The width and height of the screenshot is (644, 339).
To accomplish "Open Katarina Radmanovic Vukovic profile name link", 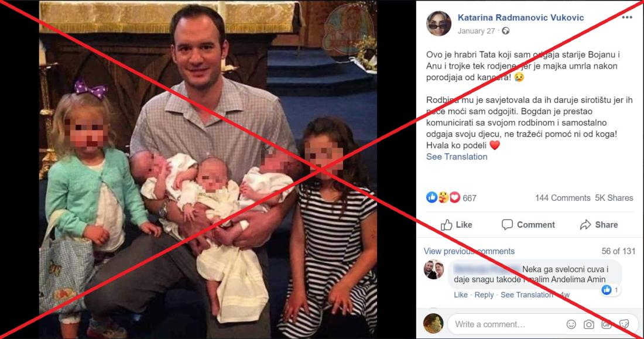I will (520, 17).
